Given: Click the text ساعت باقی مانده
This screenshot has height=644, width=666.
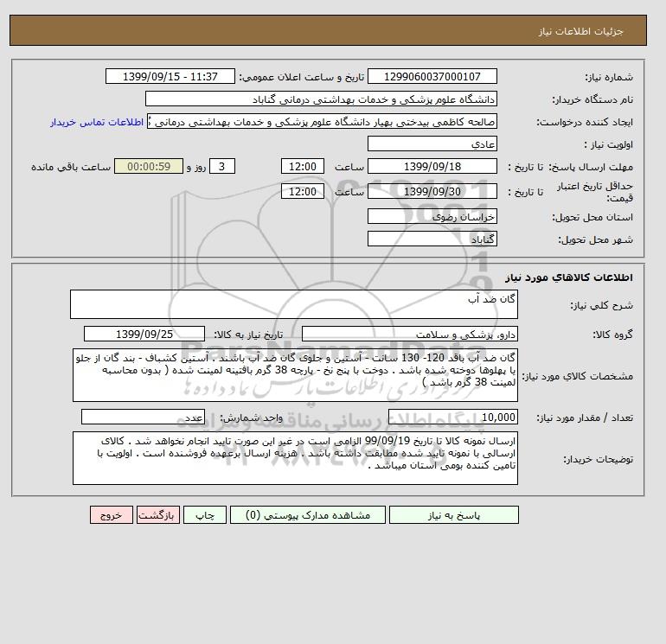Looking at the screenshot, I should [71, 167].
